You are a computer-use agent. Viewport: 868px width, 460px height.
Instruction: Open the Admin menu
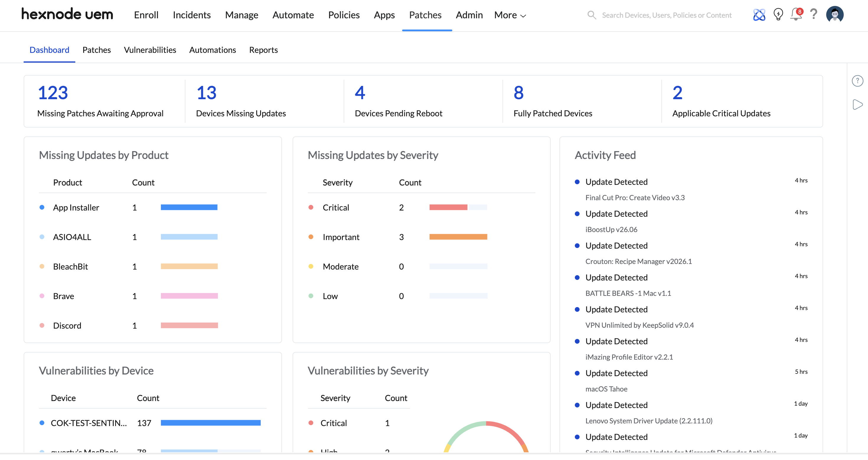point(469,15)
